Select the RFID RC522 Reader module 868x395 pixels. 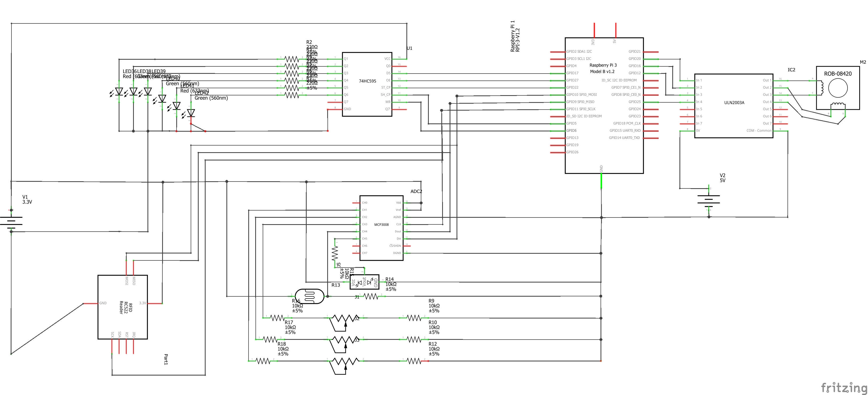tap(123, 307)
